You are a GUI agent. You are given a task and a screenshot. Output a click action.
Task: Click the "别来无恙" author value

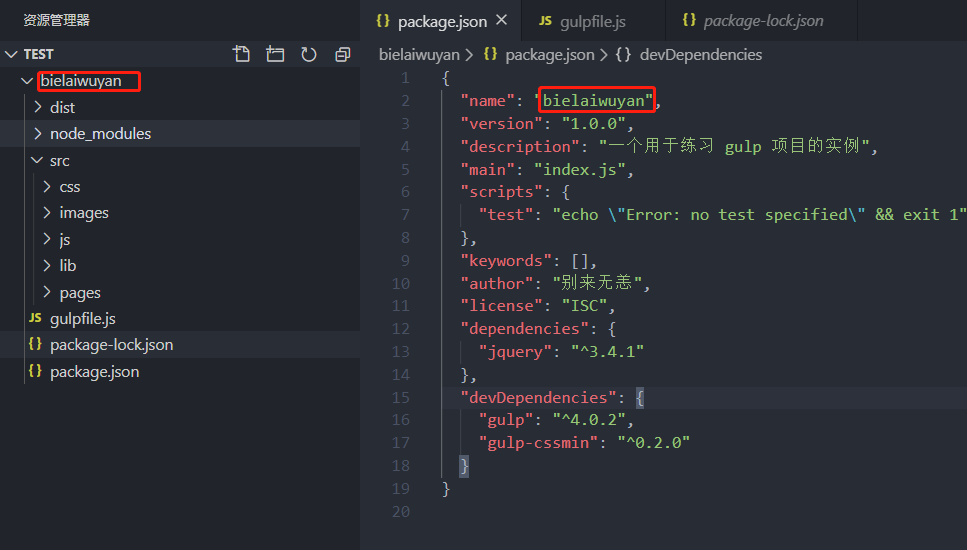pos(597,282)
